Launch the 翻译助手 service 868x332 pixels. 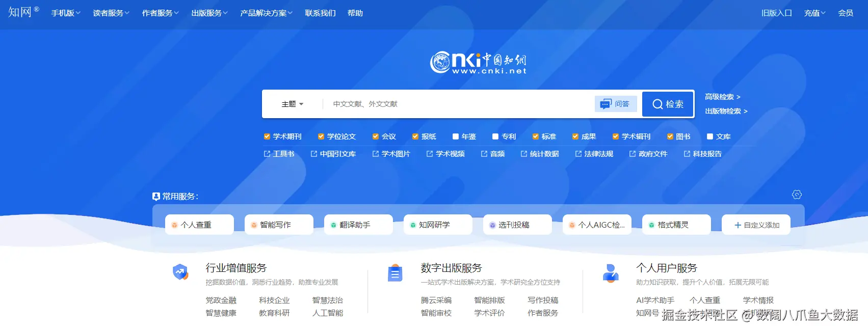pyautogui.click(x=358, y=225)
